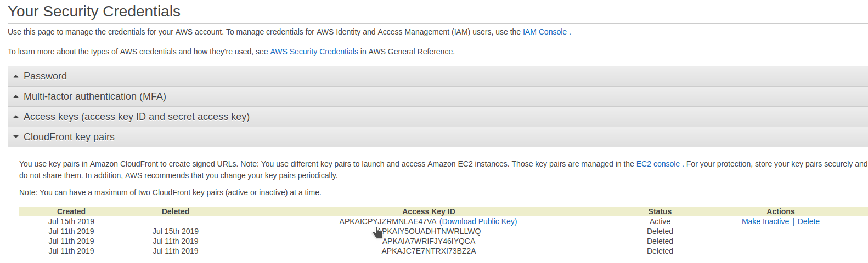Click the Created column header
The height and width of the screenshot is (263, 868).
click(x=71, y=212)
